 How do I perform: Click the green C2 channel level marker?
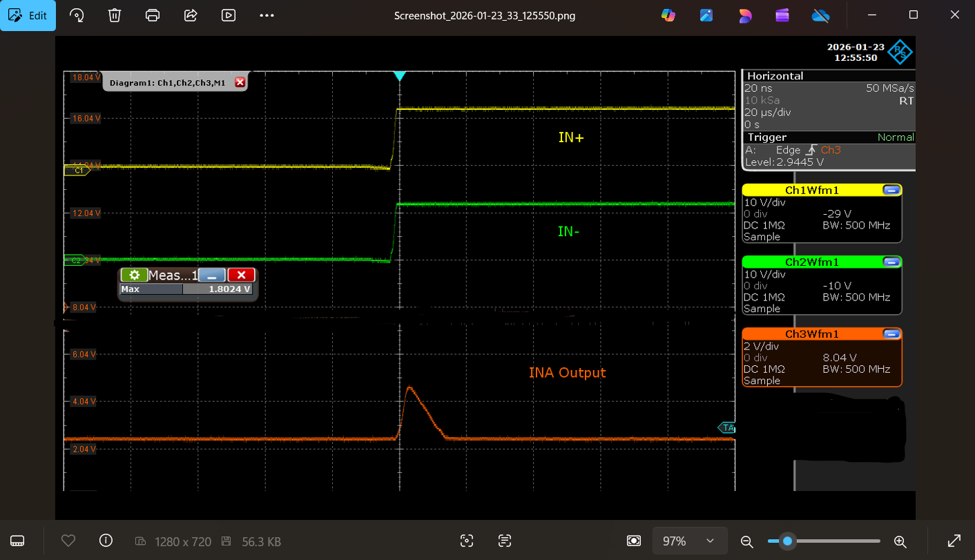pyautogui.click(x=77, y=260)
